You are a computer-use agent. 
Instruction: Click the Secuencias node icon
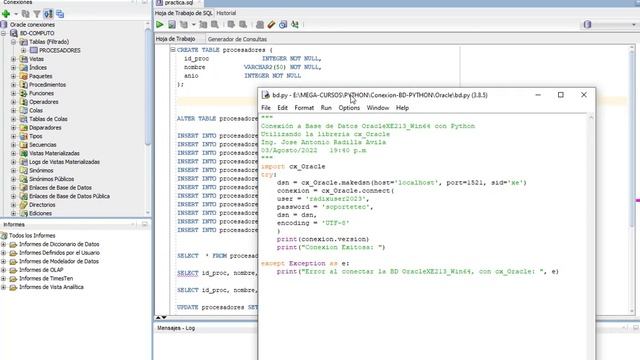pyautogui.click(x=24, y=145)
